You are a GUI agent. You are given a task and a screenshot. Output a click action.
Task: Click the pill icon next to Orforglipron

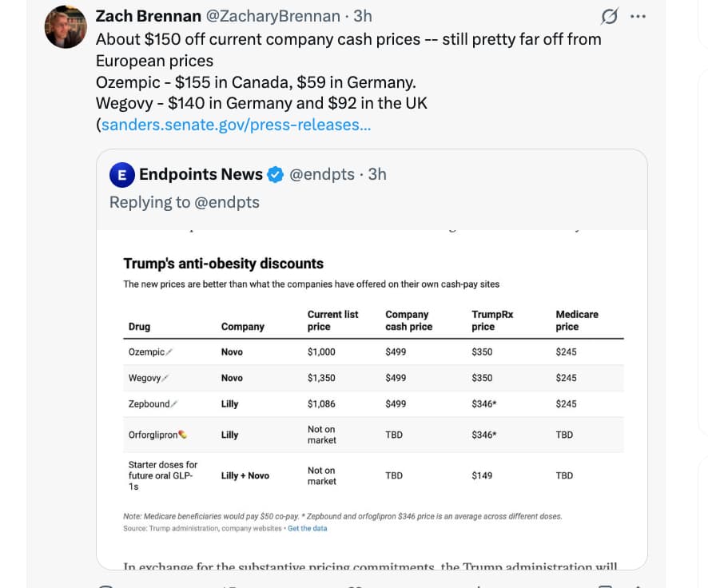pyautogui.click(x=182, y=435)
